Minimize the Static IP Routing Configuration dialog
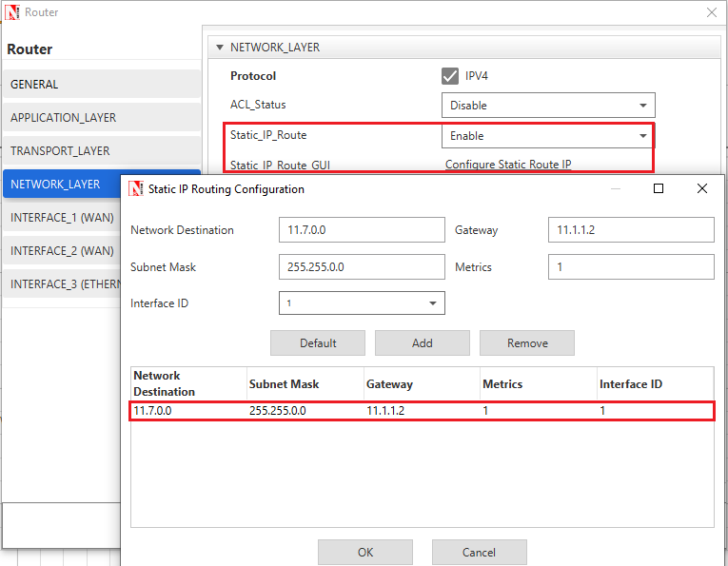 click(615, 188)
